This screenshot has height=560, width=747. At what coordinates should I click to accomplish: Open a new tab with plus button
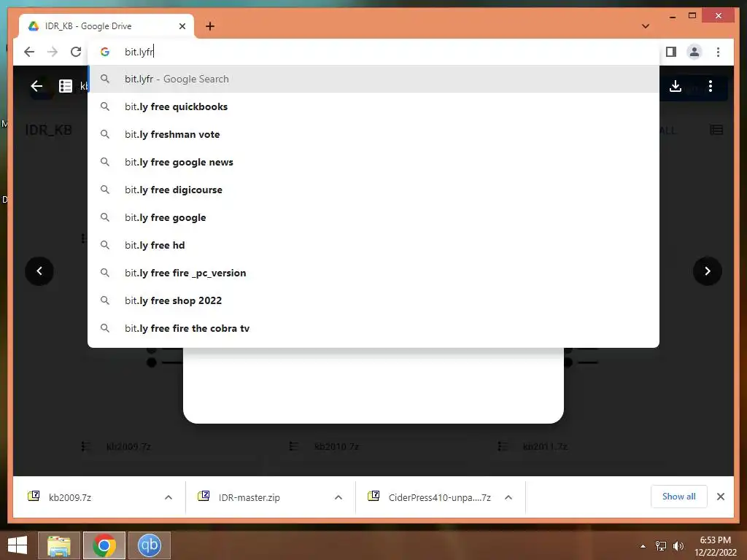click(210, 26)
